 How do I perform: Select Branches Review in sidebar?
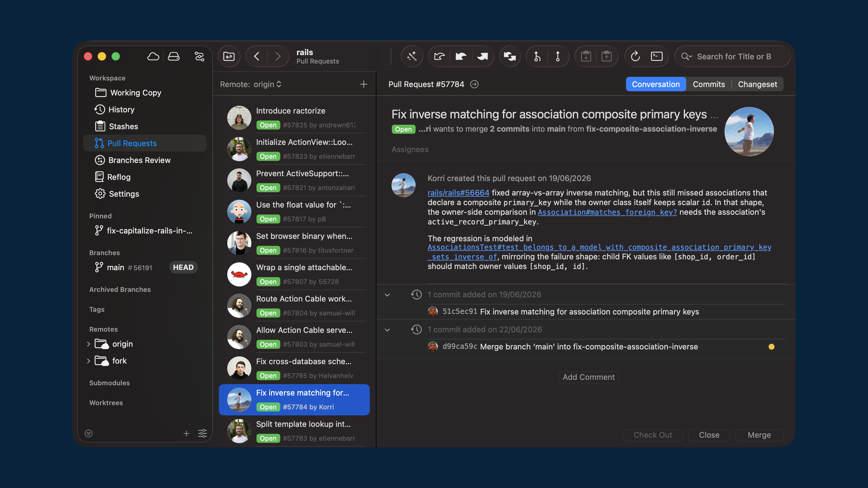point(145,160)
